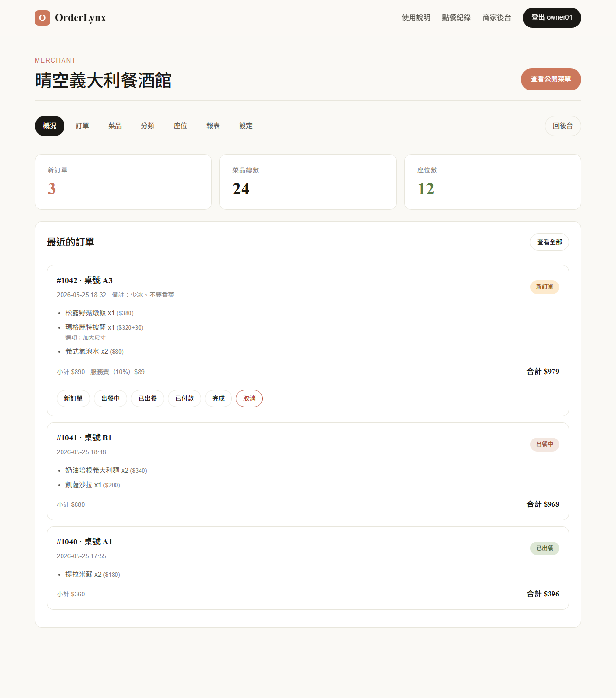Open the OrderLynx brand name link

click(x=80, y=18)
